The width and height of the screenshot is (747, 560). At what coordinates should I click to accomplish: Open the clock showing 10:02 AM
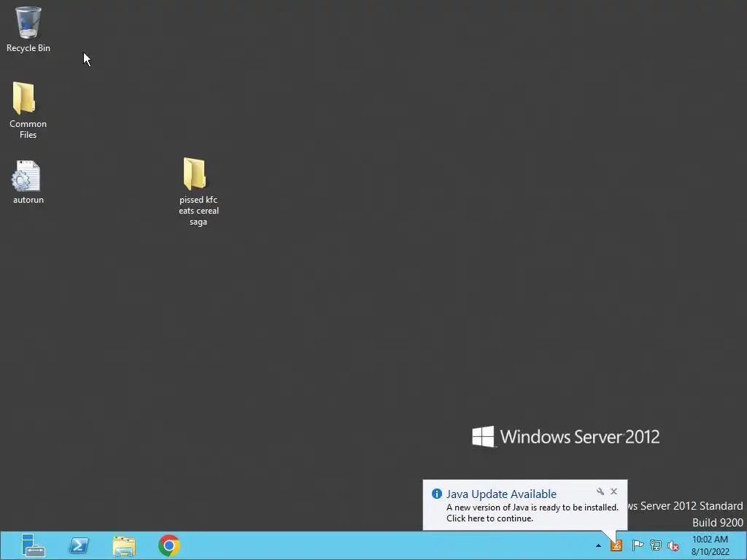(710, 545)
